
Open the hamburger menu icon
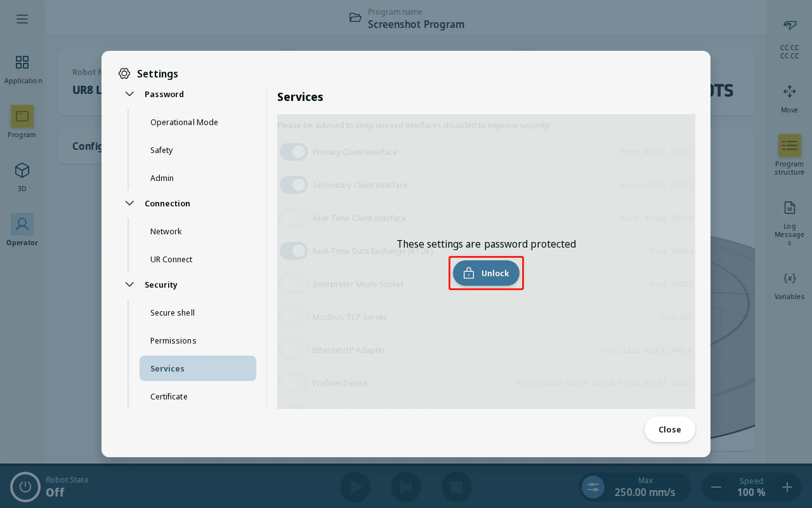point(22,19)
